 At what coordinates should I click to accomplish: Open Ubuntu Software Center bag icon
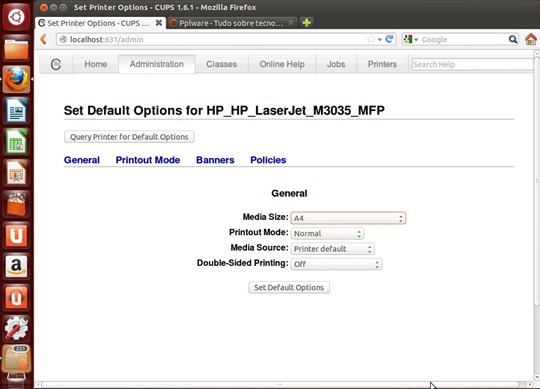[16, 204]
